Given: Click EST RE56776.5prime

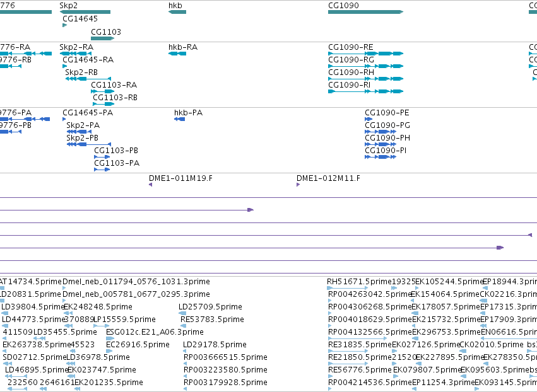Looking at the screenshot, I should 360,370.
